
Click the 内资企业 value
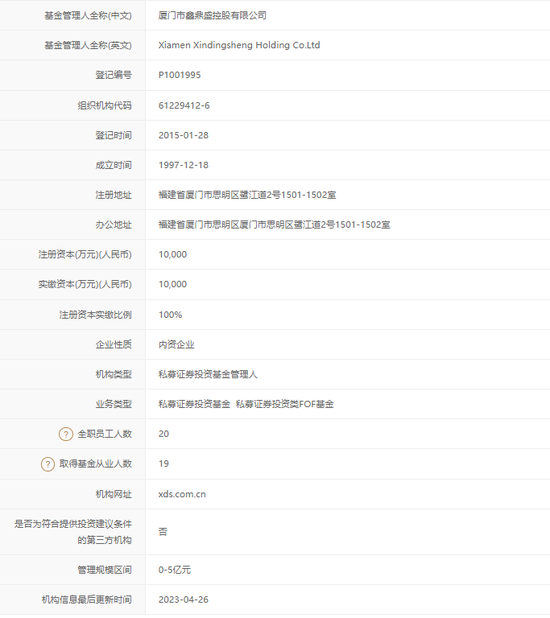point(176,344)
